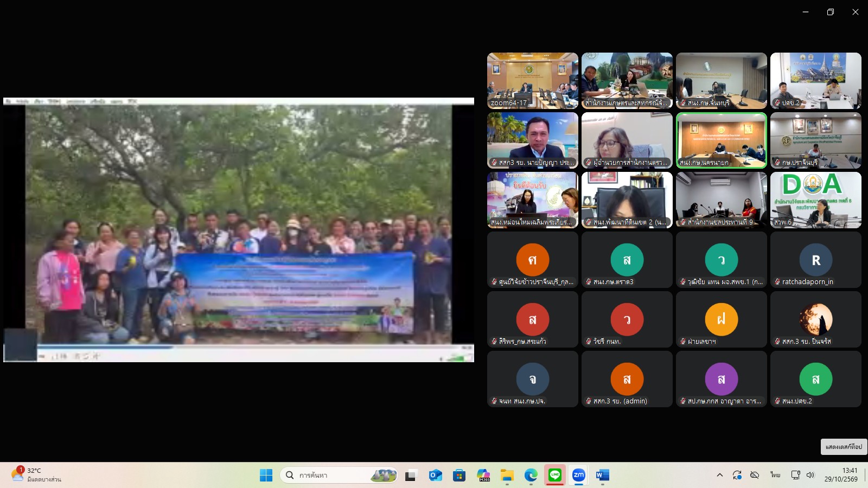Image resolution: width=868 pixels, height=488 pixels.
Task: Click the shared screen group photo video
Action: click(239, 230)
